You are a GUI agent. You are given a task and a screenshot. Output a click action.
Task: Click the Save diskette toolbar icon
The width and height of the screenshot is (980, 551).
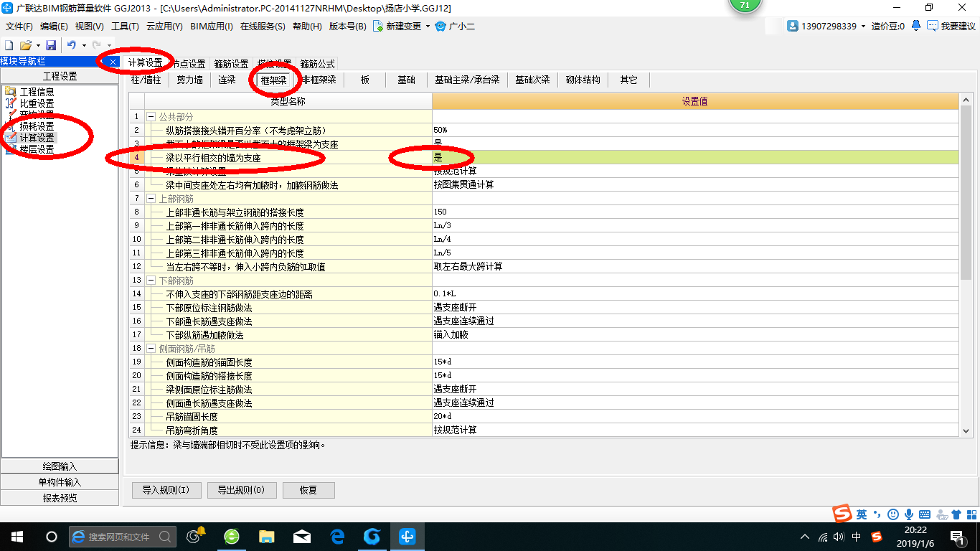tap(51, 45)
